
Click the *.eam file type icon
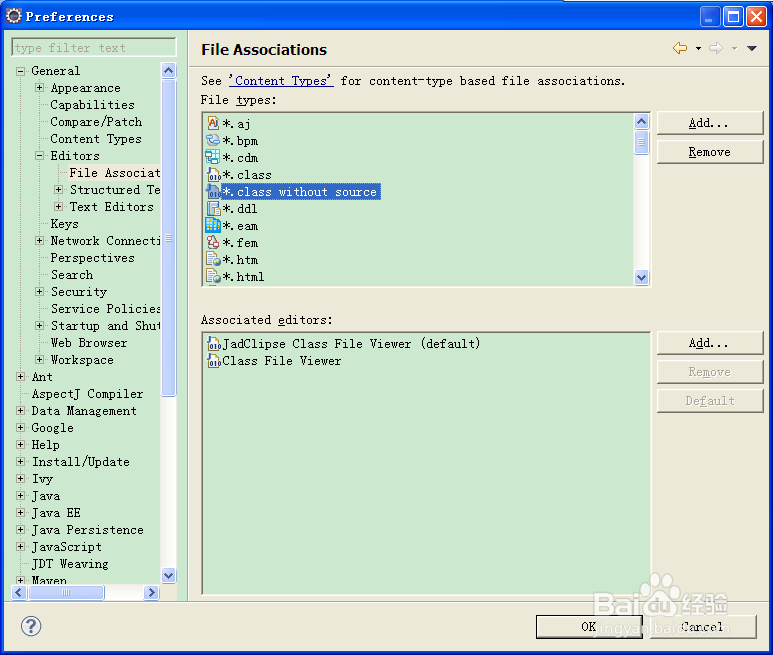(x=213, y=225)
